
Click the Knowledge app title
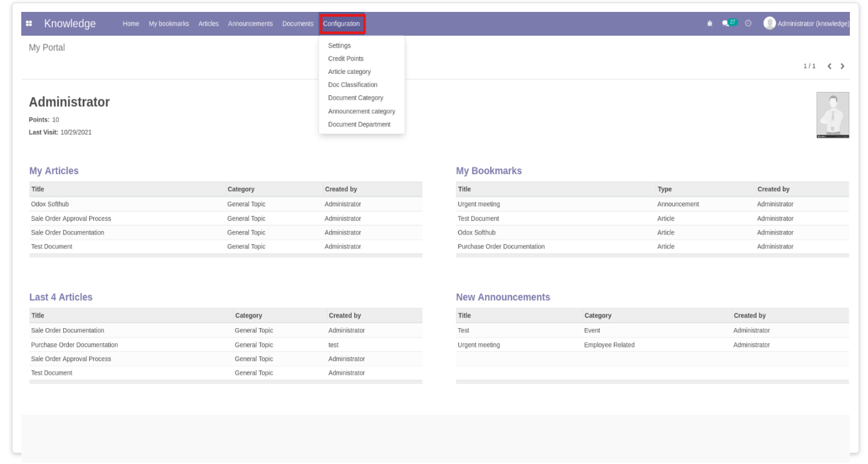coord(70,24)
